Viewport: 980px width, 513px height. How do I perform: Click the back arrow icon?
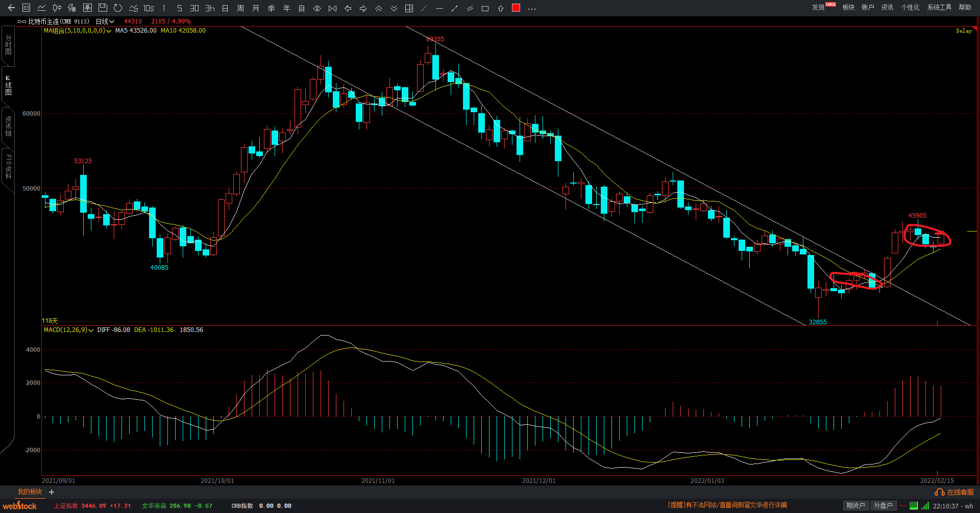click(11, 8)
